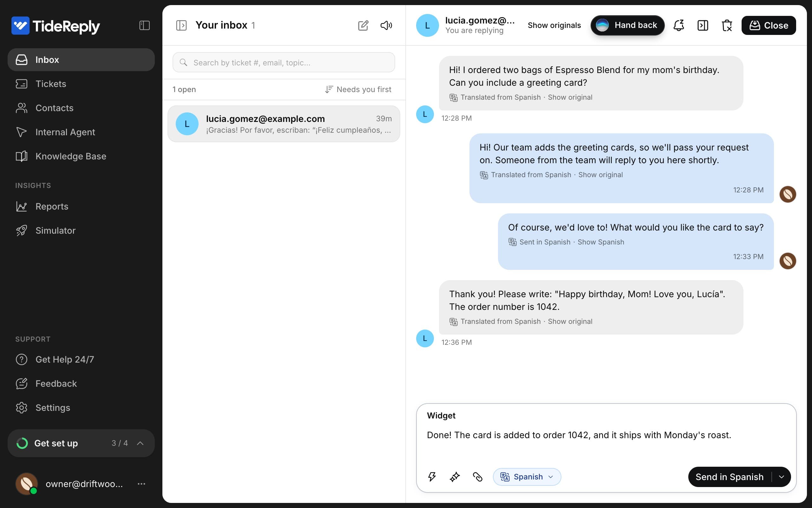This screenshot has width=812, height=508.
Task: Focus the ticket search field
Action: coord(284,63)
